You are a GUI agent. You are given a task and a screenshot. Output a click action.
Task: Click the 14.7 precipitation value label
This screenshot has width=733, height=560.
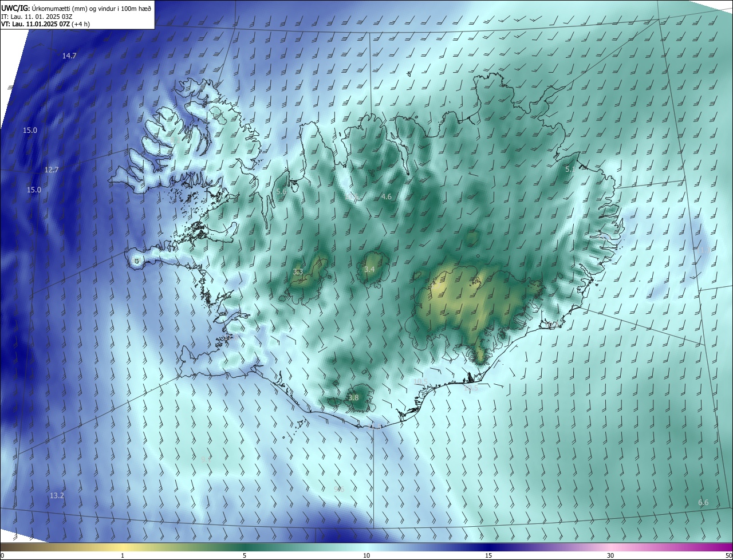pyautogui.click(x=69, y=56)
